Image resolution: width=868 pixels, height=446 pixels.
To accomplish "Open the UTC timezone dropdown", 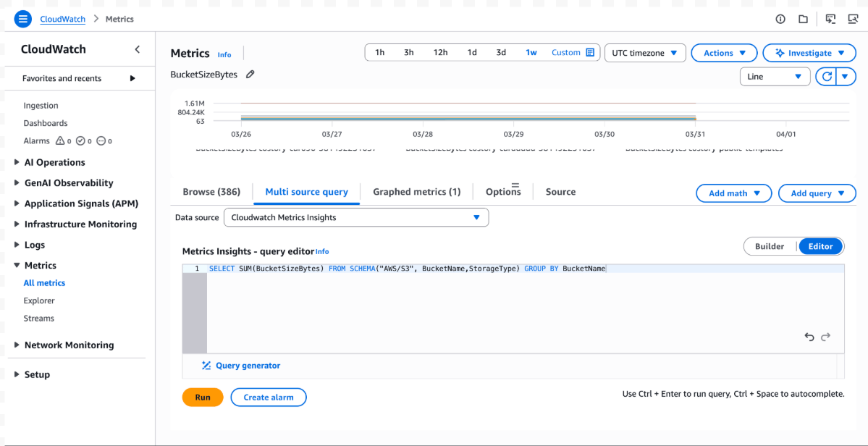I will point(646,53).
